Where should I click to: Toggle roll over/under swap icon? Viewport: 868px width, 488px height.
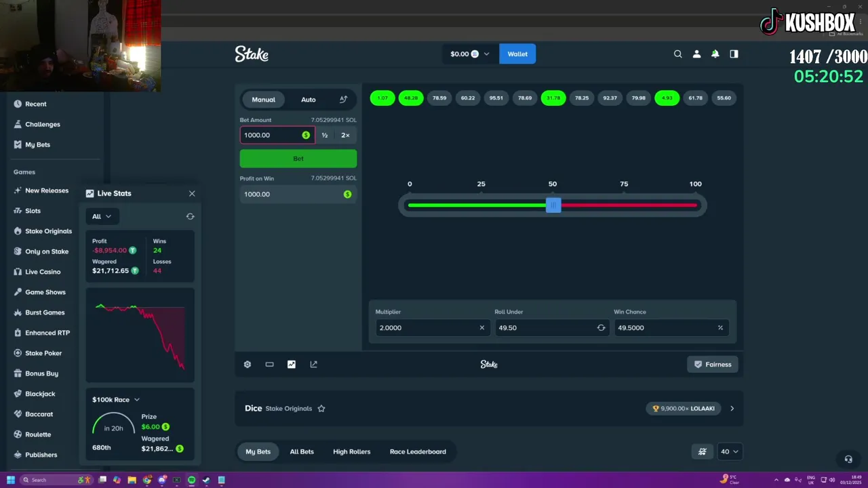pyautogui.click(x=601, y=327)
